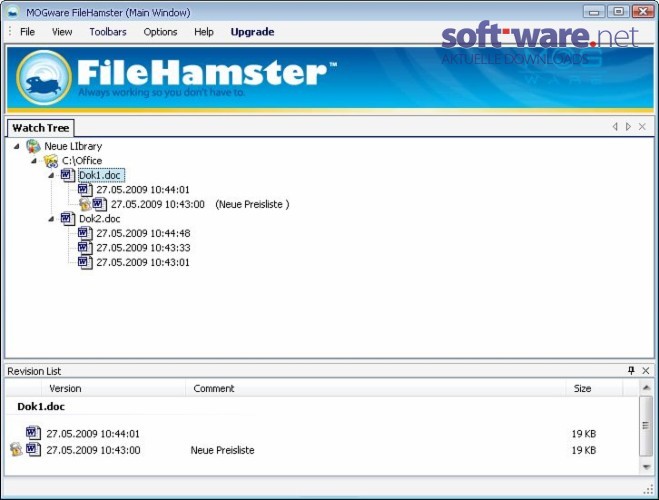Screen dimensions: 659x500
Task: Select the C:\Office folder entry
Action: [x=82, y=161]
